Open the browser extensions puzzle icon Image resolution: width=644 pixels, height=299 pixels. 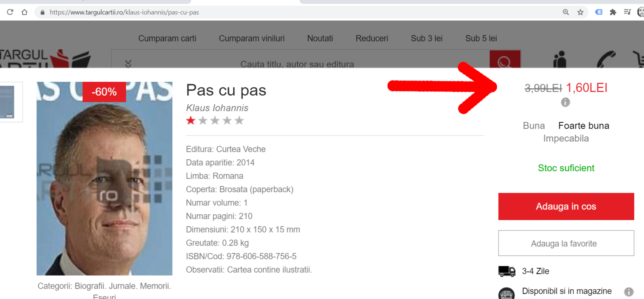[x=613, y=12]
